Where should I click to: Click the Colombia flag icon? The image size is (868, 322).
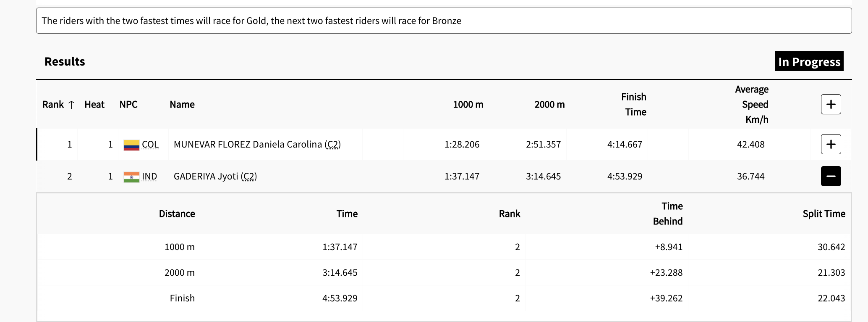tap(131, 145)
